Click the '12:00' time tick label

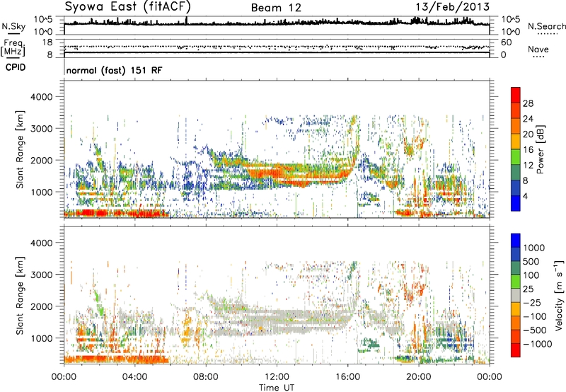[277, 377]
